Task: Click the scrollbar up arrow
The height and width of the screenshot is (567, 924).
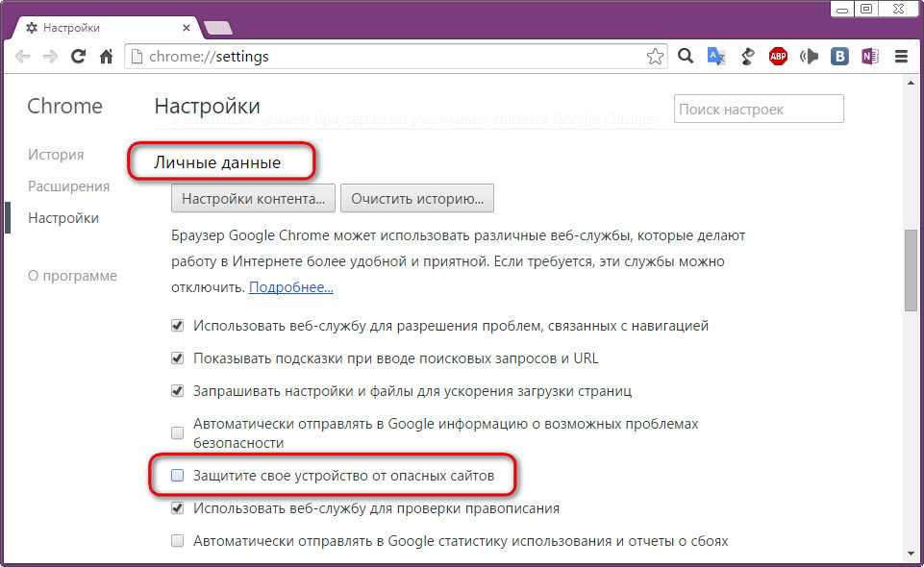Action: point(912,83)
